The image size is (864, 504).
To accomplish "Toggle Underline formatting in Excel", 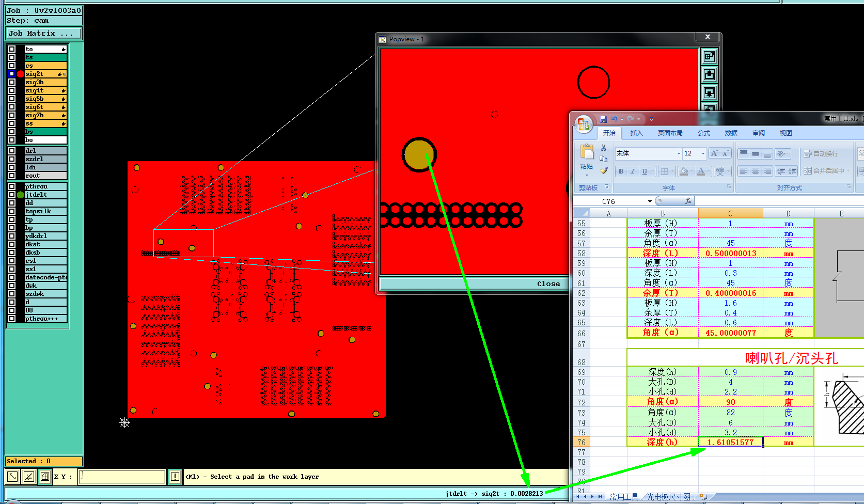I will [x=645, y=171].
